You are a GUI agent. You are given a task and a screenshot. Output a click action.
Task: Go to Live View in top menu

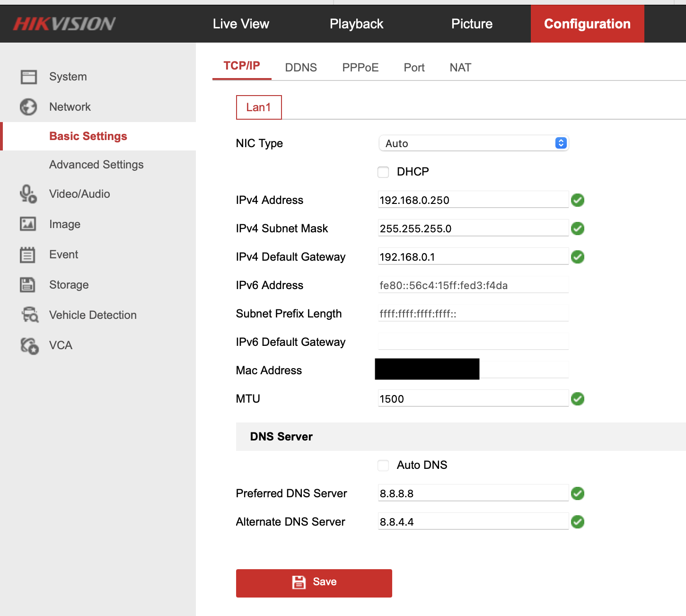pos(241,24)
